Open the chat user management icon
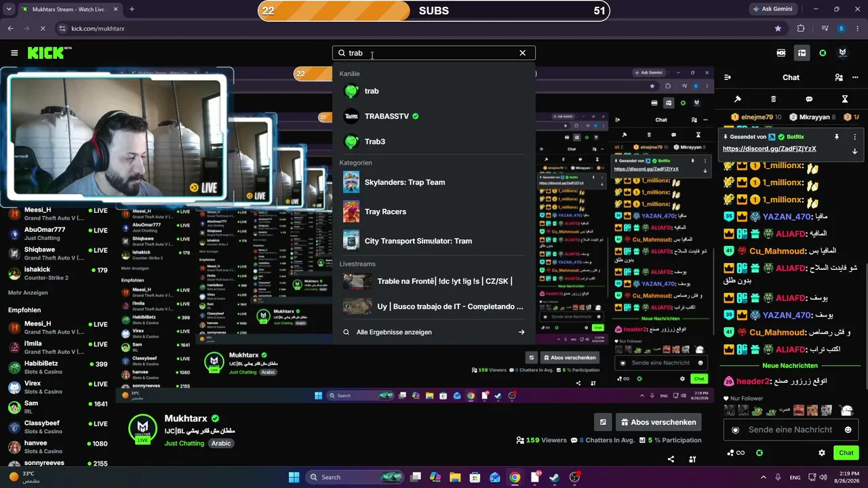 (x=839, y=77)
